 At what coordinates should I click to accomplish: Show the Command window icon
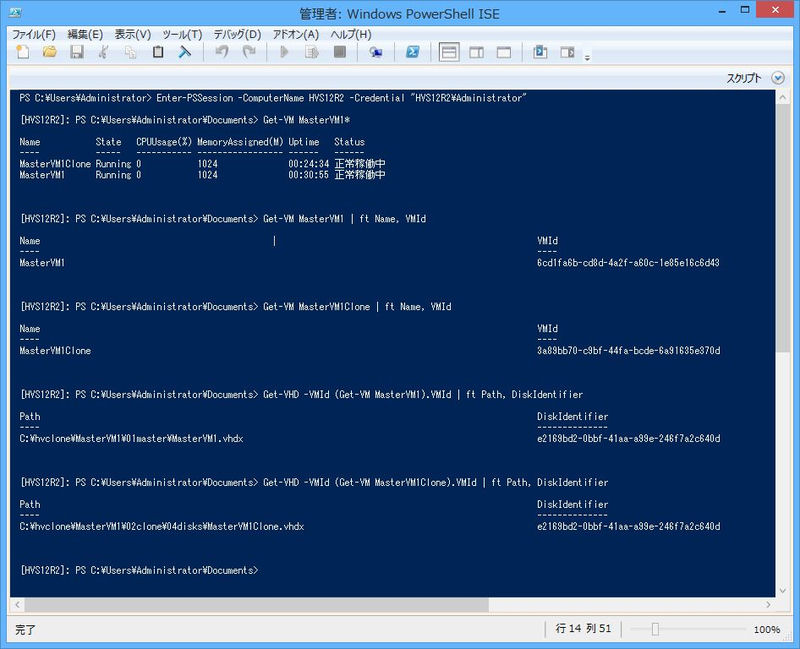(540, 52)
